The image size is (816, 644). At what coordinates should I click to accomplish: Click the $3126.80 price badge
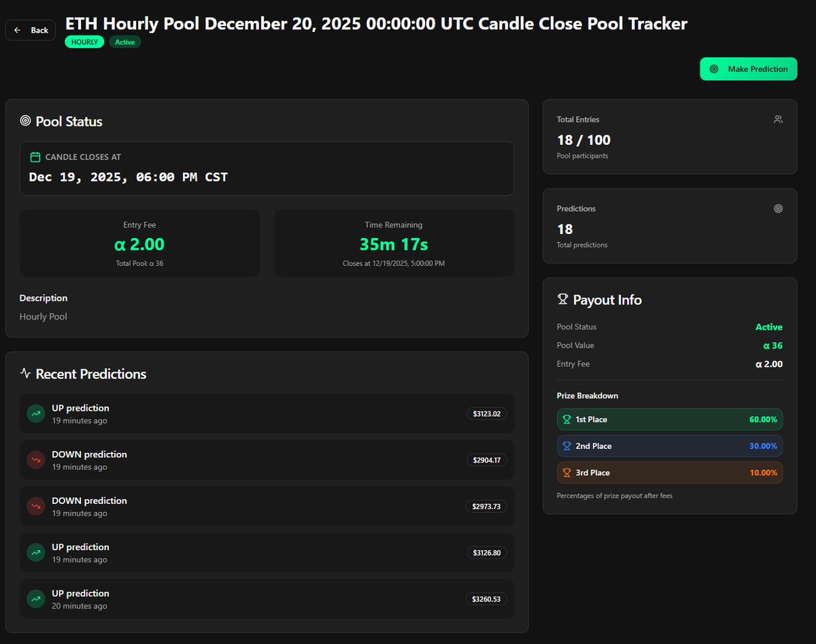coord(487,552)
